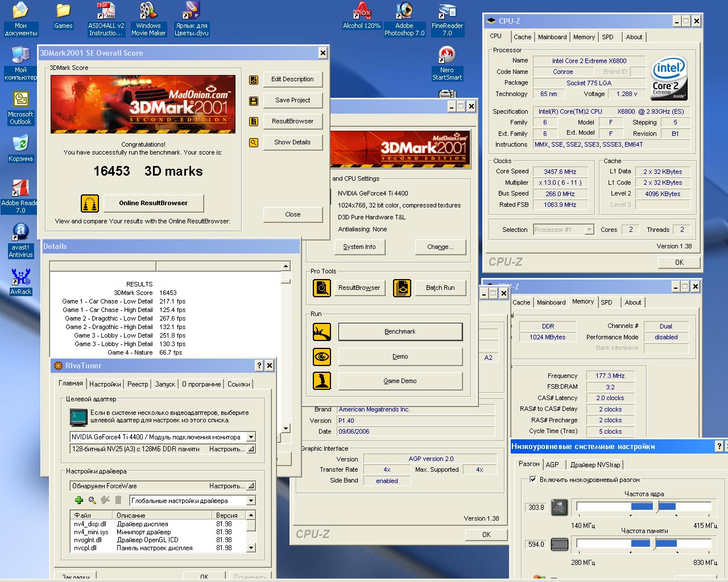Launch Adobe Reader 7.0 desktop icon
This screenshot has height=582, width=728.
coord(20,196)
